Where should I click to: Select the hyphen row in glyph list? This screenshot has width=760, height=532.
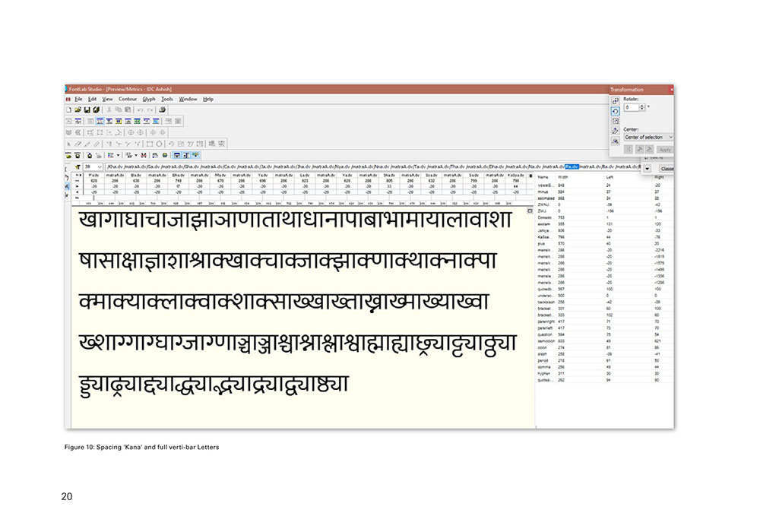coord(604,374)
